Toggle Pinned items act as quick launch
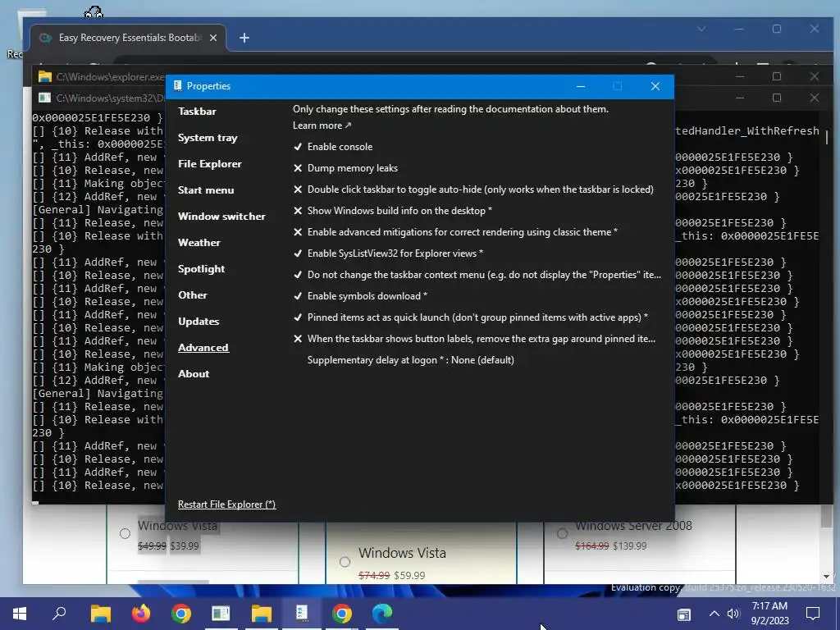This screenshot has height=630, width=840. tap(470, 317)
